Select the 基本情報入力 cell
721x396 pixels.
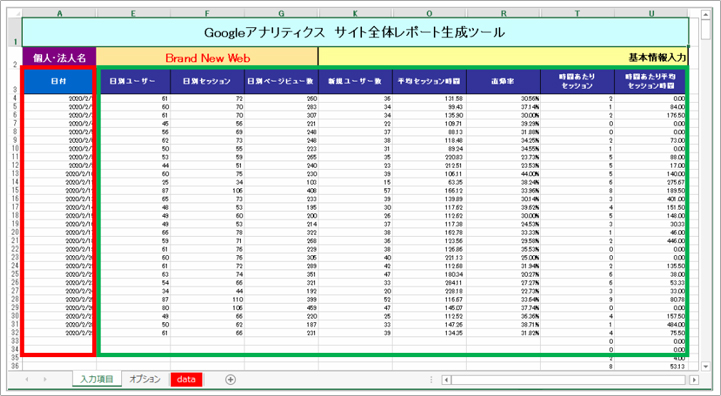click(503, 58)
